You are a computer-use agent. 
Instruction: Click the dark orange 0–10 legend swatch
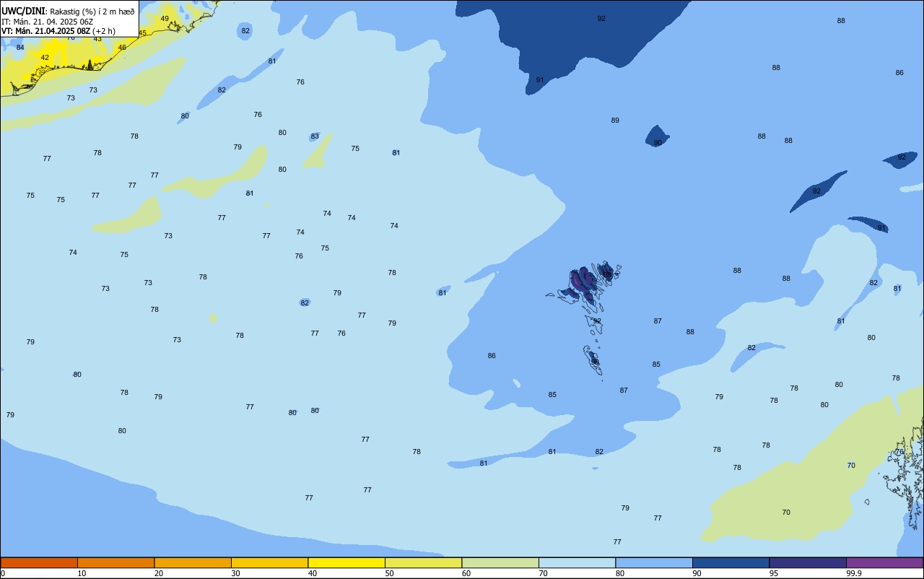pyautogui.click(x=39, y=562)
